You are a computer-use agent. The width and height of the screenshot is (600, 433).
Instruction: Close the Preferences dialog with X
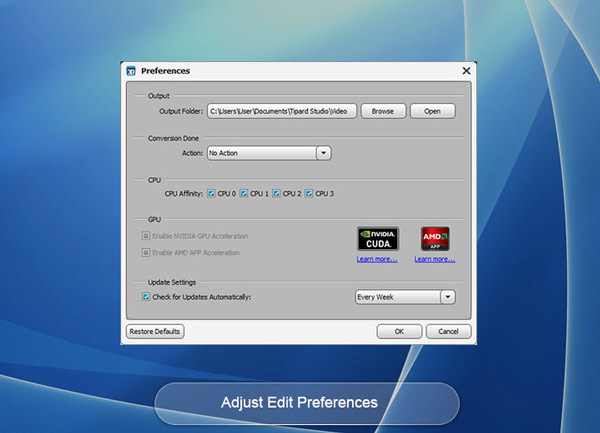pos(466,71)
